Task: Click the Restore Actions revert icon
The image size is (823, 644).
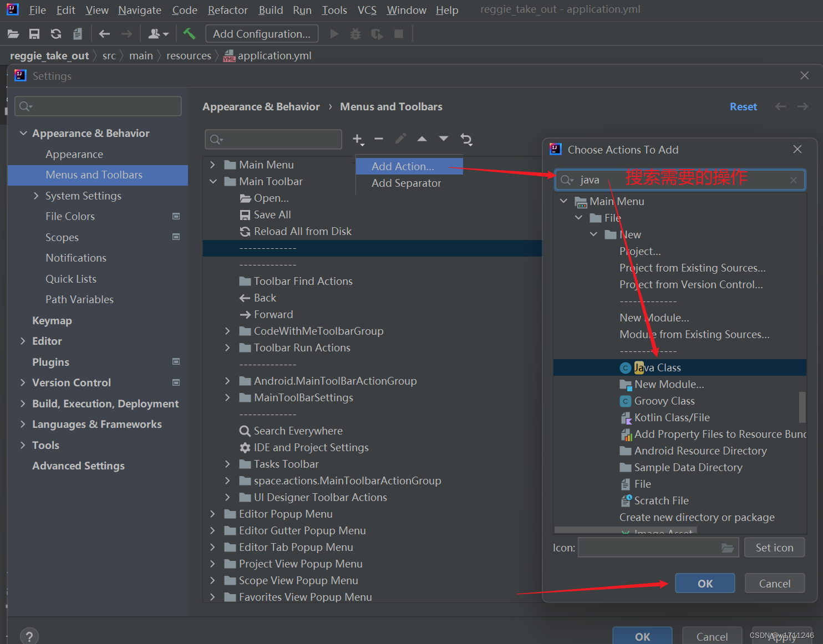Action: (466, 140)
